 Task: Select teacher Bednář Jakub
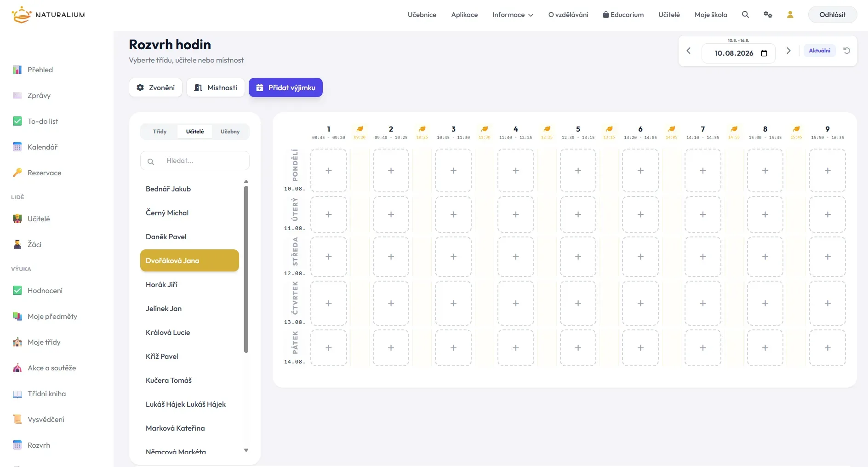click(189, 189)
